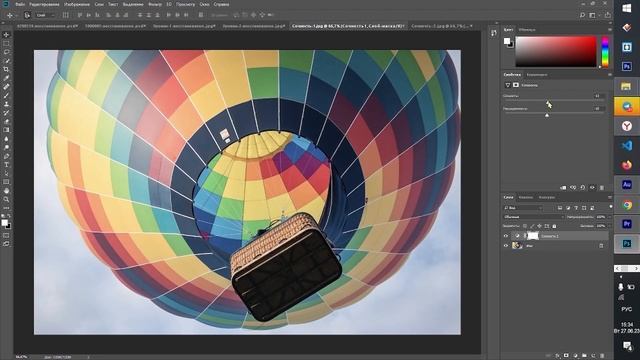Switch to the Adjustments tab beside Properties
The height and width of the screenshot is (360, 640).
537,75
